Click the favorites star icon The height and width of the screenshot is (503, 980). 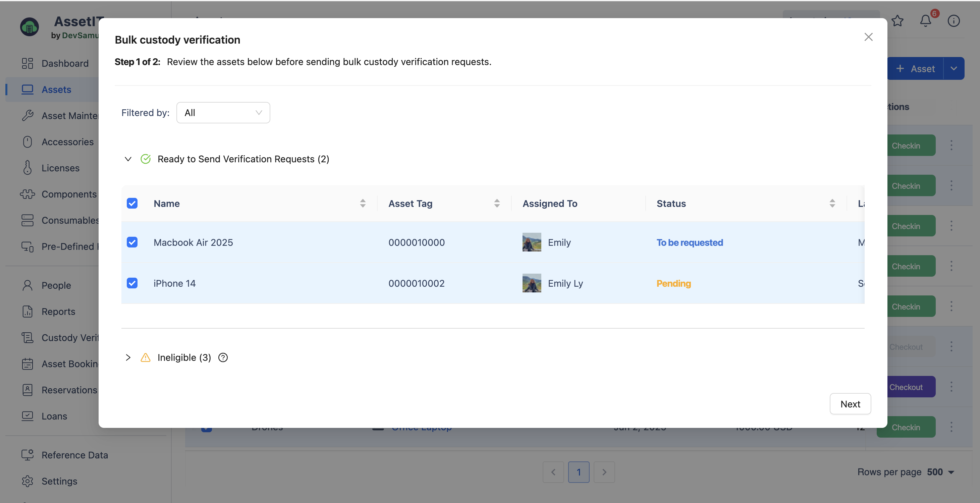pos(897,20)
